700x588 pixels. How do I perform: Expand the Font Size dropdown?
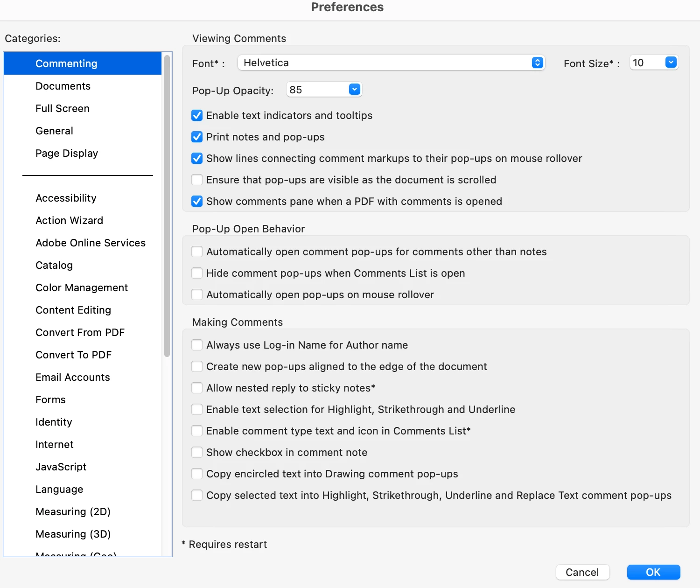(671, 63)
